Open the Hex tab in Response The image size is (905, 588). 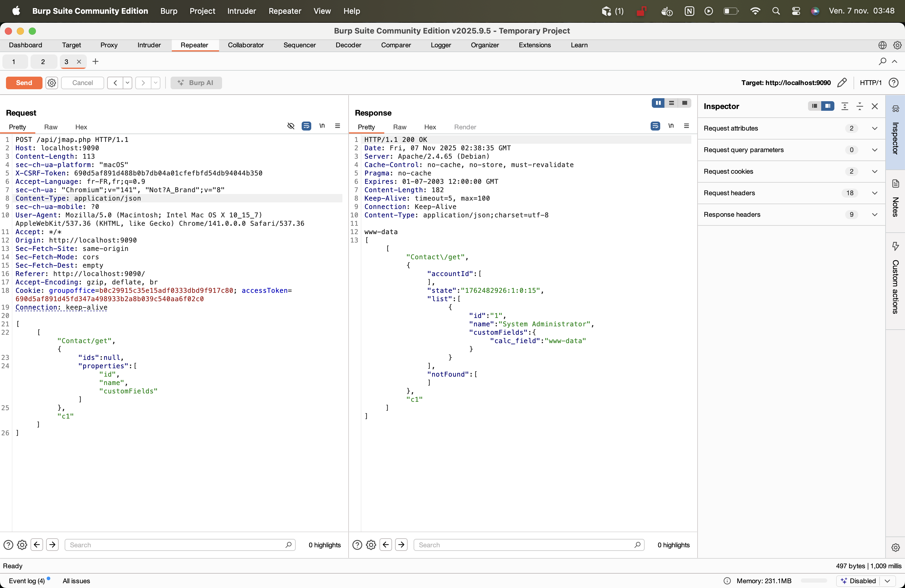[430, 127]
